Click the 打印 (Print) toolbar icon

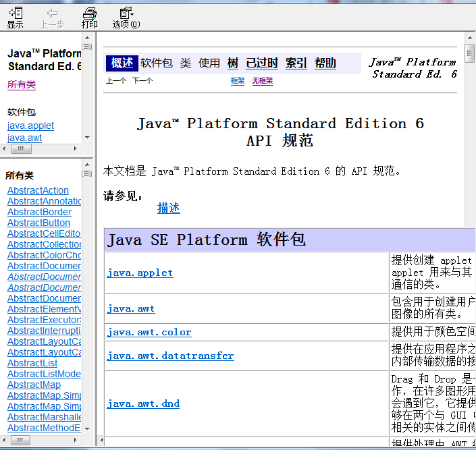[90, 18]
